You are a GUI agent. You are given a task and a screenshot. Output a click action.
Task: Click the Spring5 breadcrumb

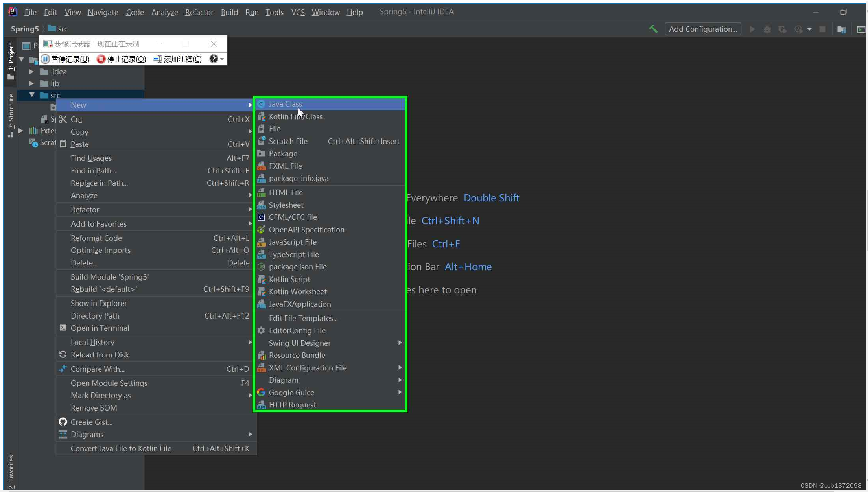25,29
